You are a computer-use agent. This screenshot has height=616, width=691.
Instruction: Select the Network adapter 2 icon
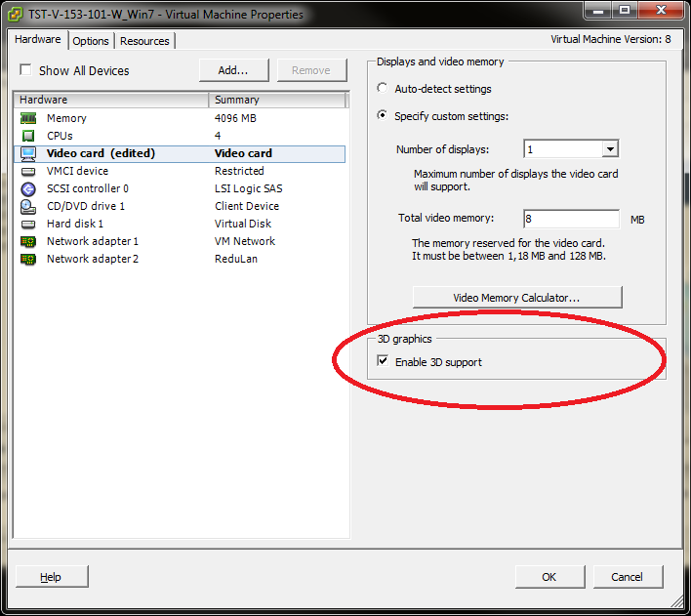point(28,259)
